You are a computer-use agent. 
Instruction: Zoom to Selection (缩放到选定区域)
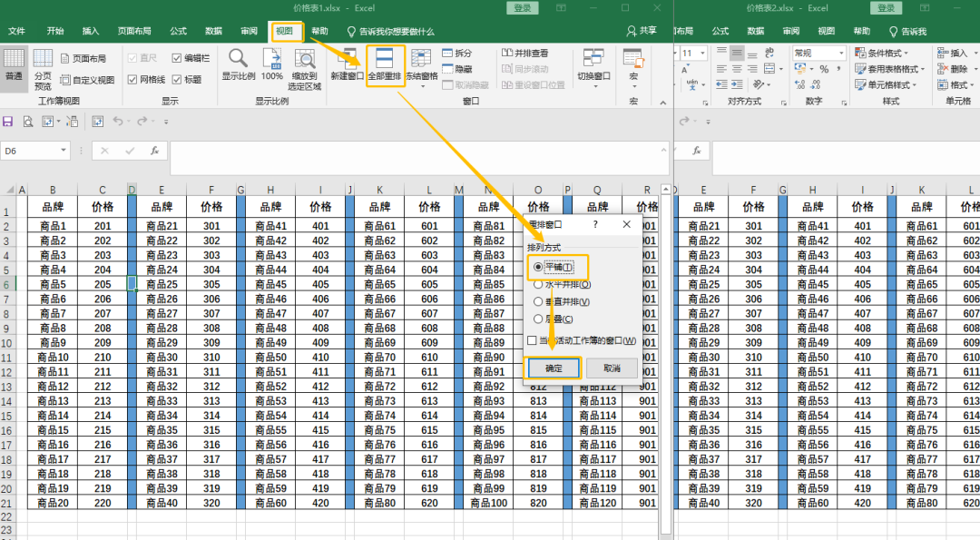point(304,69)
